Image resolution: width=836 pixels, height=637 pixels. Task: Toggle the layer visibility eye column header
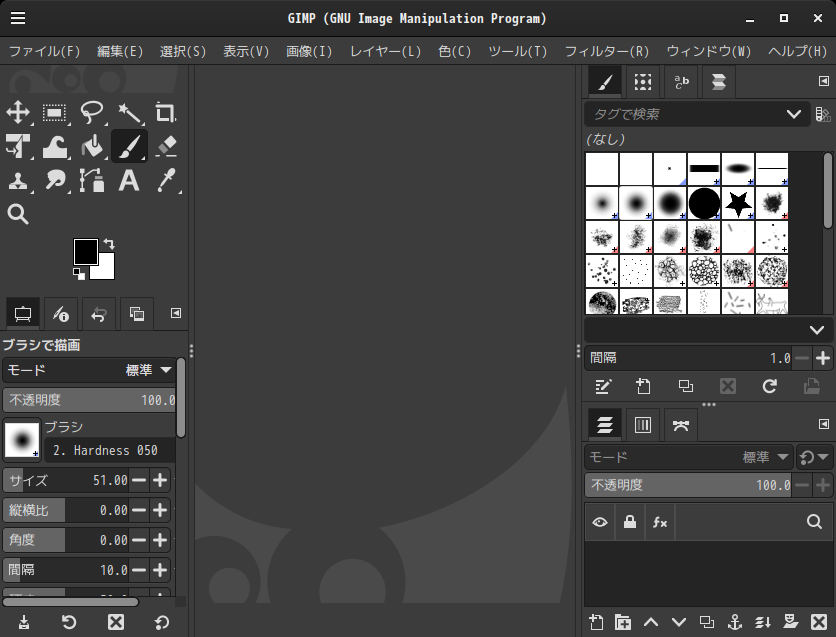click(x=599, y=522)
